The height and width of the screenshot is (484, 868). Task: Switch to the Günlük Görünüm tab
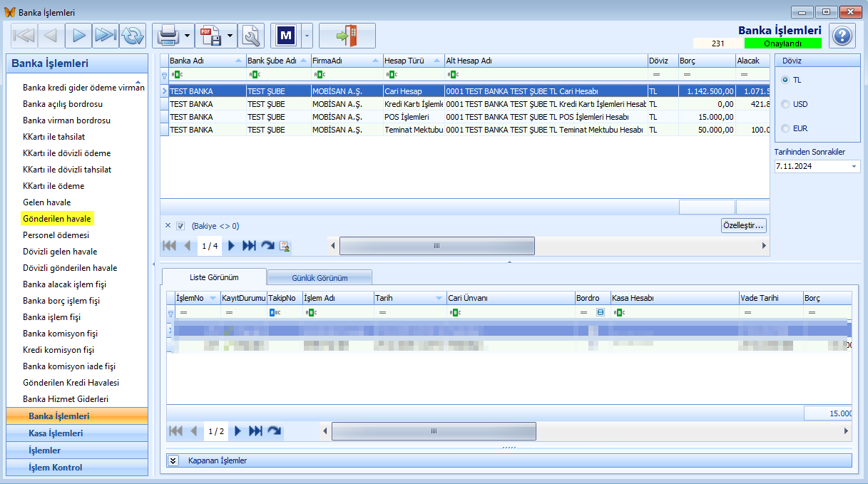click(x=320, y=277)
